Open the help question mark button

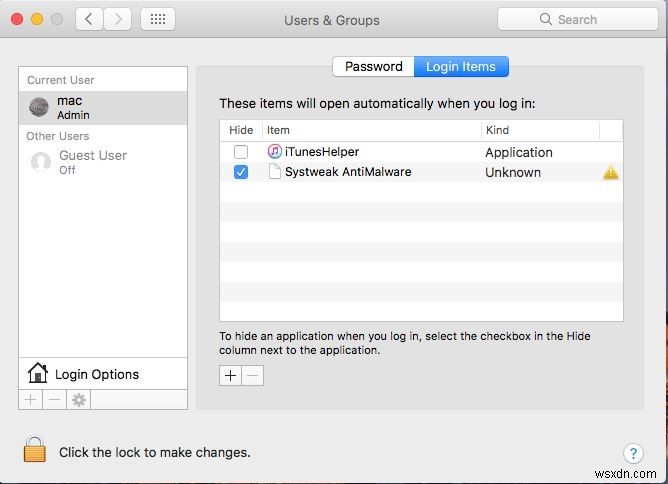tap(632, 453)
